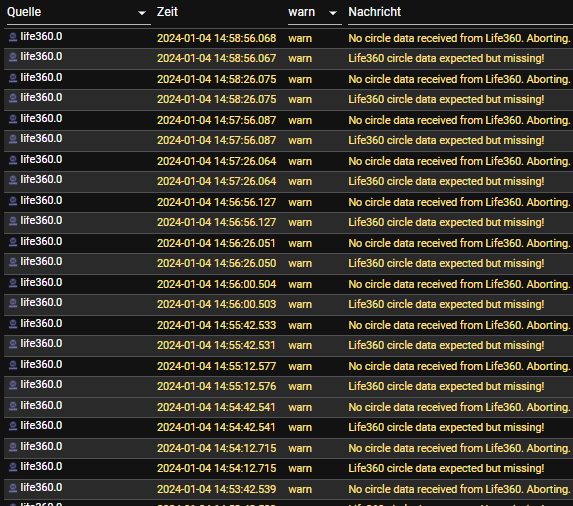This screenshot has width=573, height=506.
Task: Click life360.0 adapter icon in 14:55:12.577 row
Action: pos(13,365)
